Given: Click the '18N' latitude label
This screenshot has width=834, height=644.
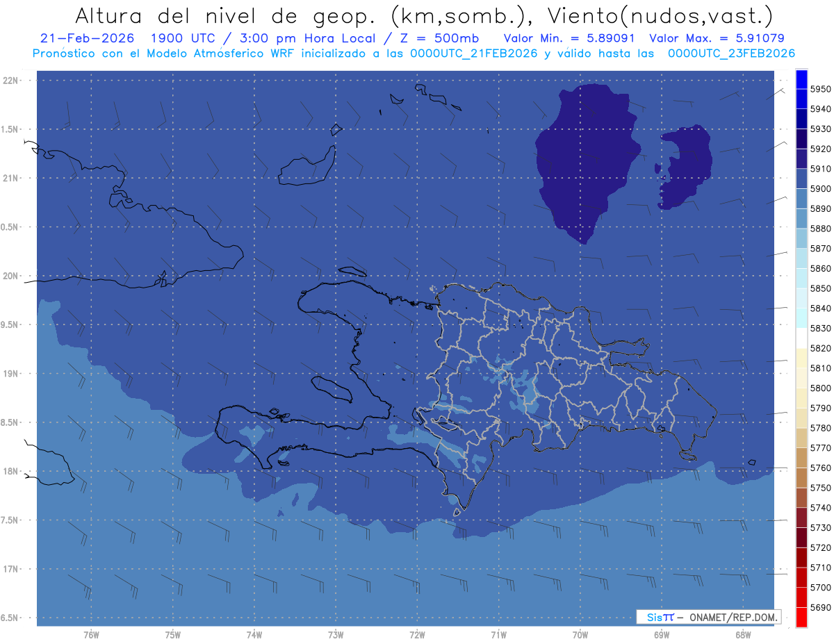Looking at the screenshot, I should click(x=12, y=472).
